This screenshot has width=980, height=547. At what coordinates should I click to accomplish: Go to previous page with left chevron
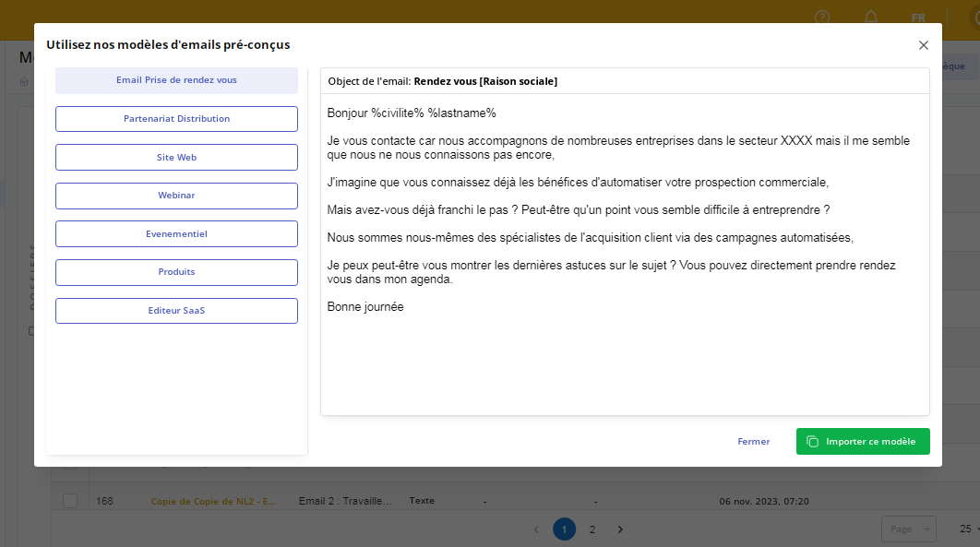[x=536, y=529]
